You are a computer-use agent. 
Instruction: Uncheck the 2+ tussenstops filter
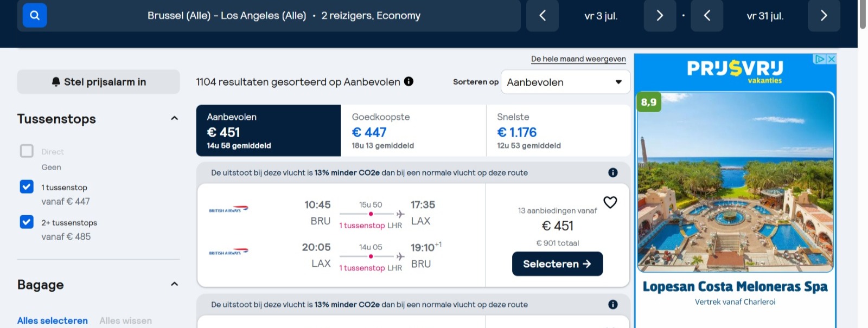(27, 222)
